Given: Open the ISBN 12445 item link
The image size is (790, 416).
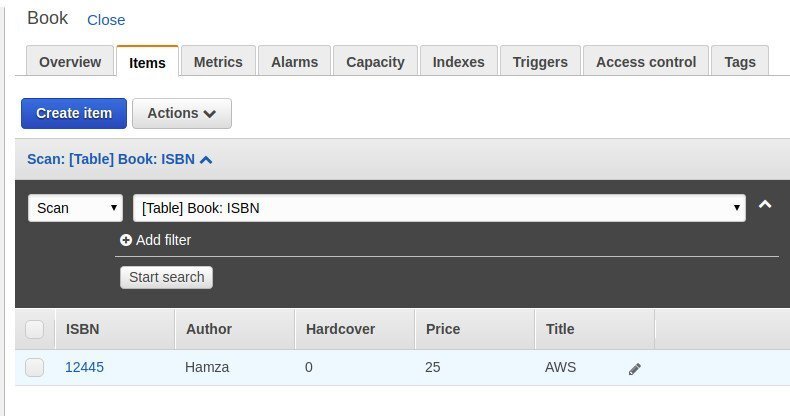Looking at the screenshot, I should click(84, 367).
